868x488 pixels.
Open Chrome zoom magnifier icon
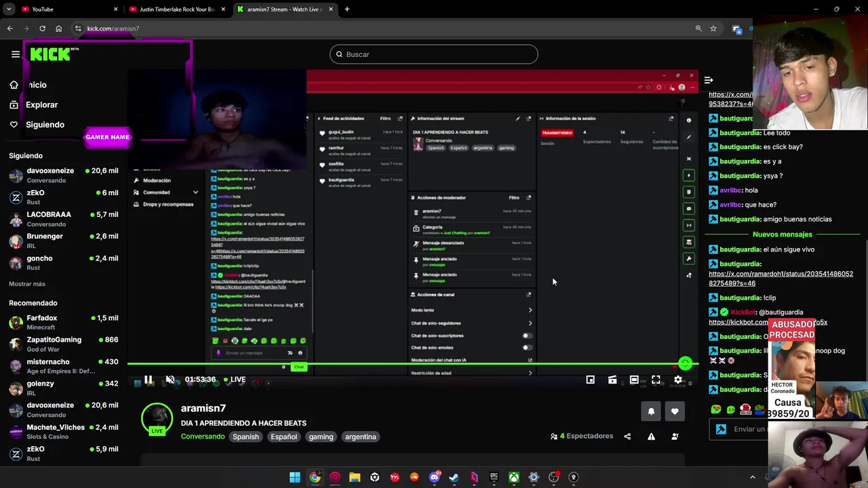[698, 28]
